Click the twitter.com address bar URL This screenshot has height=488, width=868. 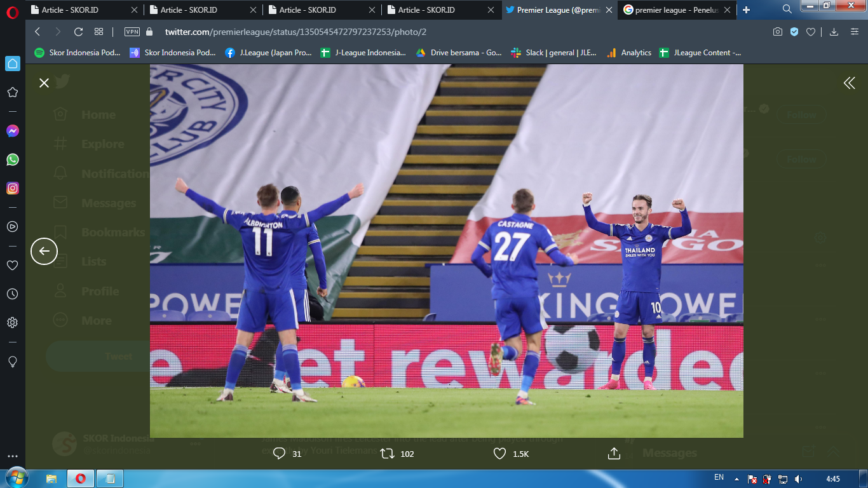tap(295, 32)
